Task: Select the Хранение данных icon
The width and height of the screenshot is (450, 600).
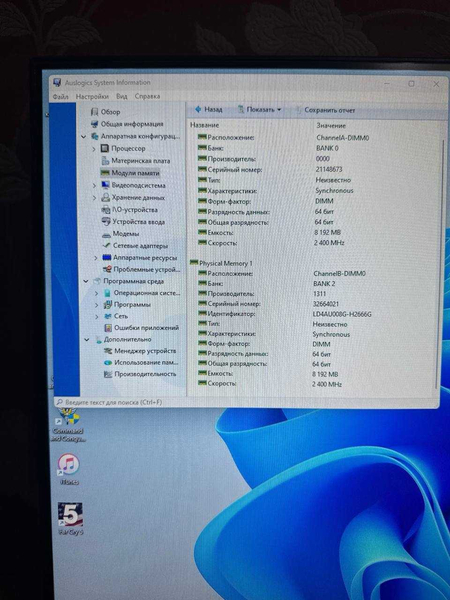Action: click(x=106, y=197)
